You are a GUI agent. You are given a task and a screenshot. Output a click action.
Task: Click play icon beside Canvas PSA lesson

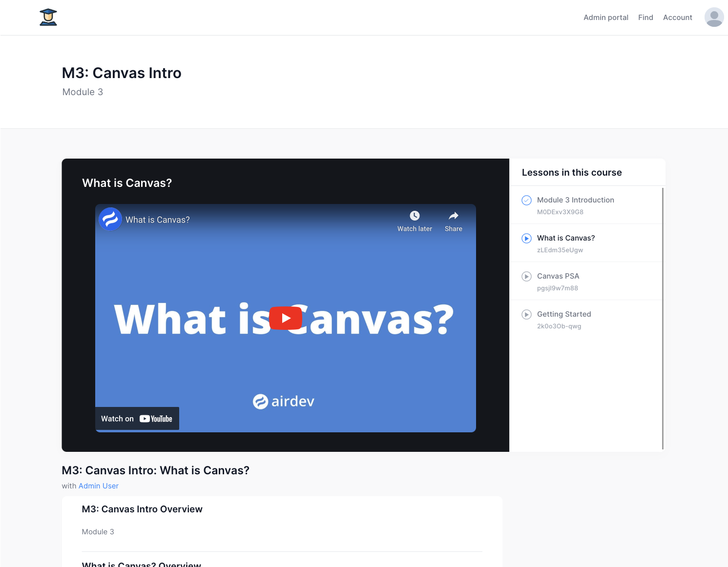(526, 276)
